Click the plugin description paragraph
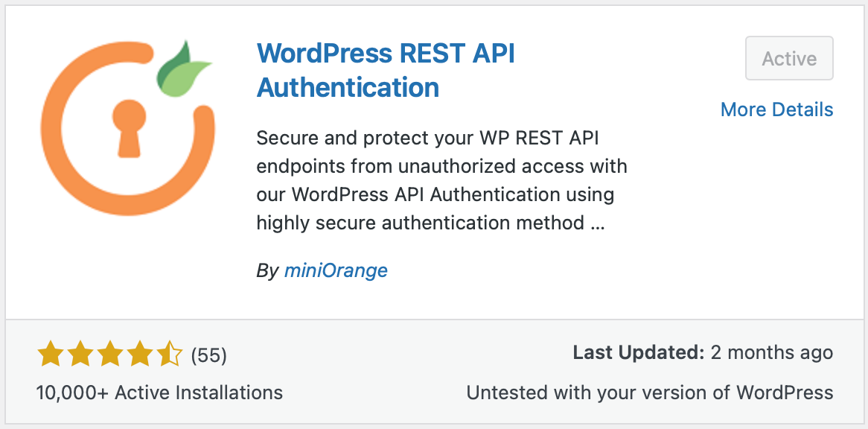Viewport: 868px width, 429px height. (x=441, y=180)
